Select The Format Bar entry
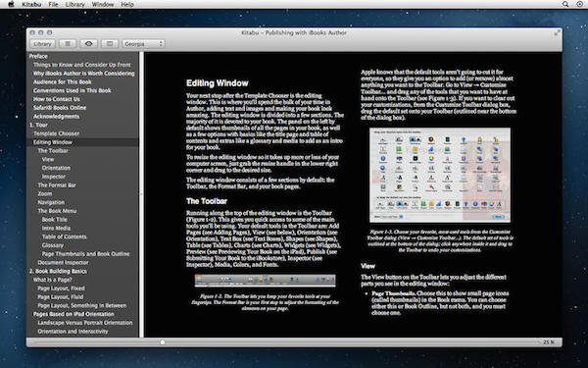The width and height of the screenshot is (588, 368). tap(57, 185)
